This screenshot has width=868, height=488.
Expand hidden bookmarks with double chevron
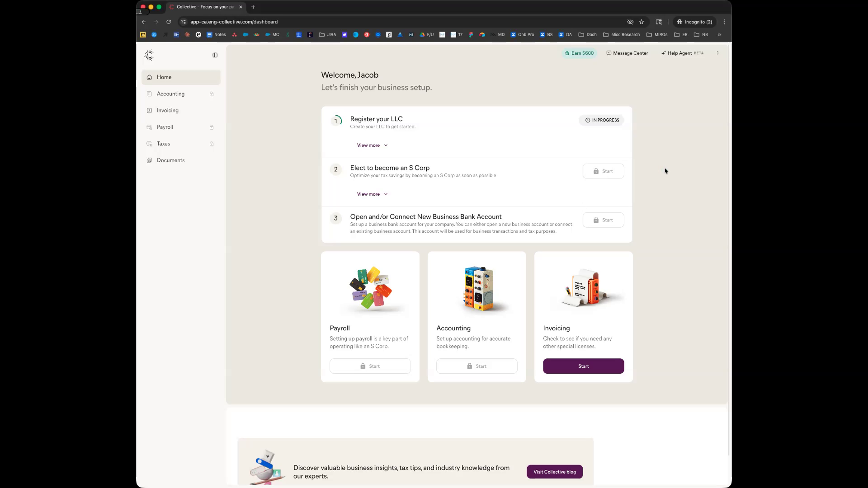point(719,34)
